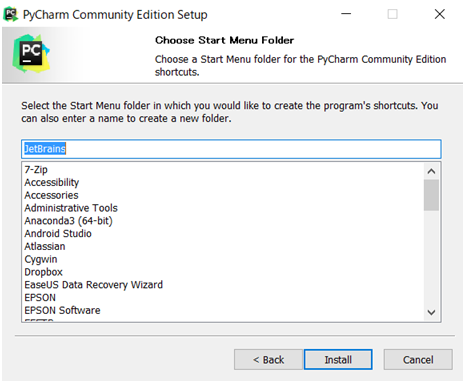Image resolution: width=465 pixels, height=383 pixels.
Task: Select Administrative Tools folder
Action: [71, 208]
